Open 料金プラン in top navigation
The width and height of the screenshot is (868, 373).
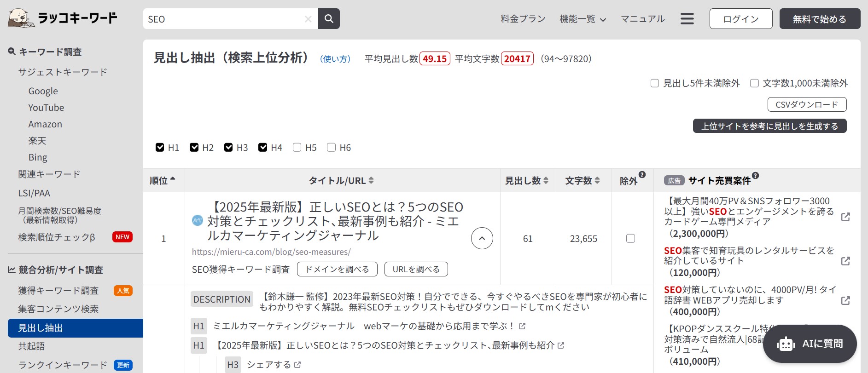523,19
